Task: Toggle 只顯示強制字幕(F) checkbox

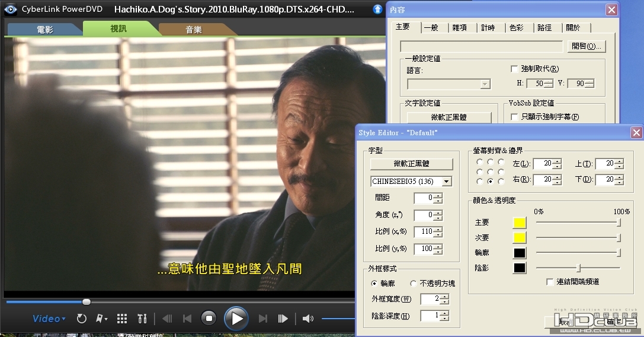Action: point(514,117)
